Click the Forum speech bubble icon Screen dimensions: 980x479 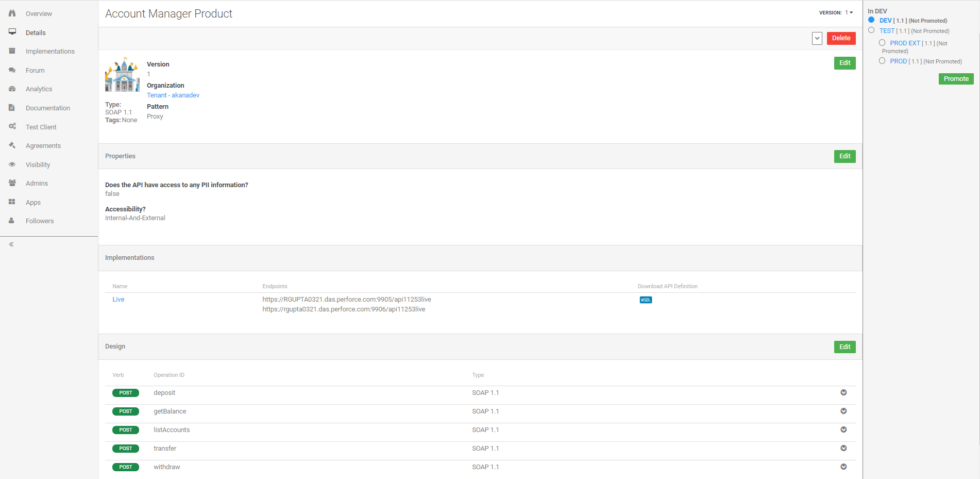(12, 70)
